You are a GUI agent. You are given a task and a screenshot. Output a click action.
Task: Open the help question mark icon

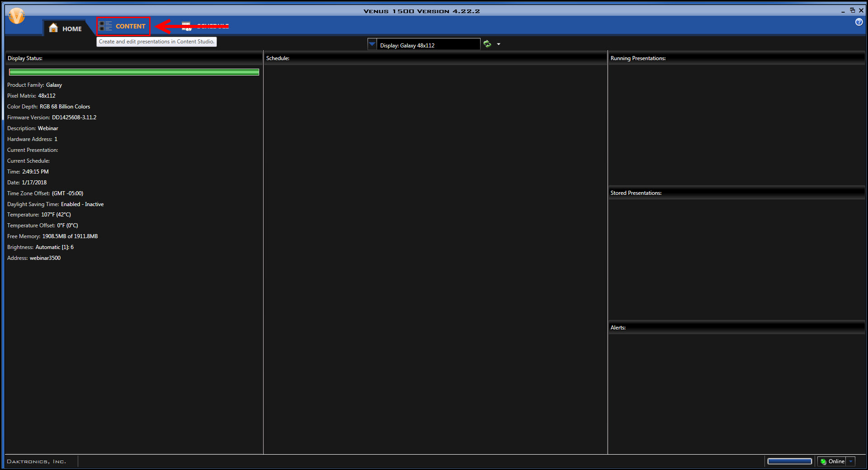click(859, 22)
